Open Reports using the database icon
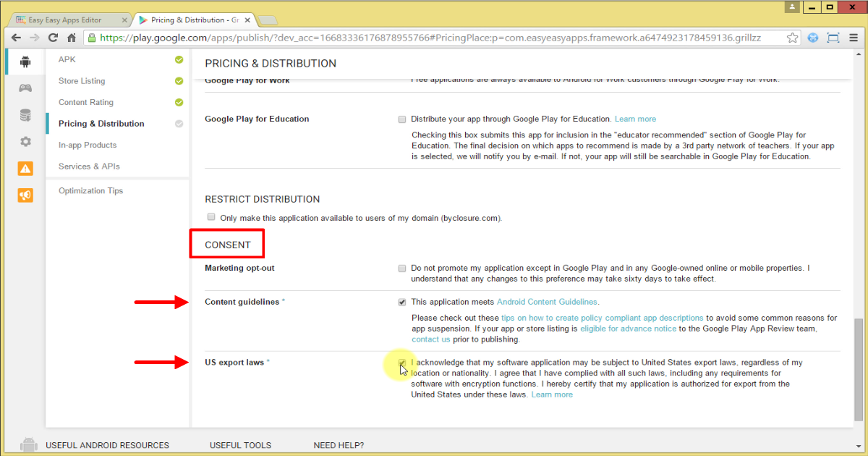The width and height of the screenshot is (868, 456). click(x=25, y=114)
